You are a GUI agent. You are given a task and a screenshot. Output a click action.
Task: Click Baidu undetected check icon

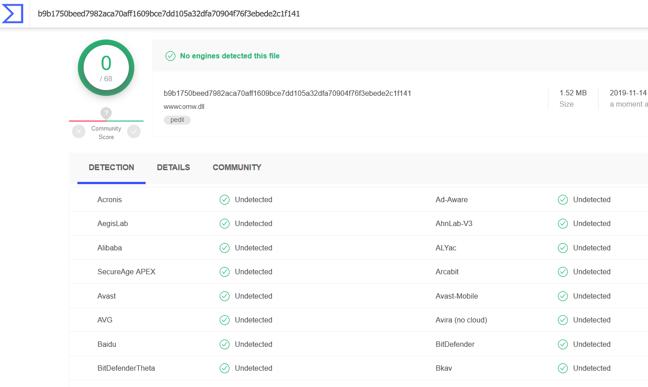(x=224, y=344)
